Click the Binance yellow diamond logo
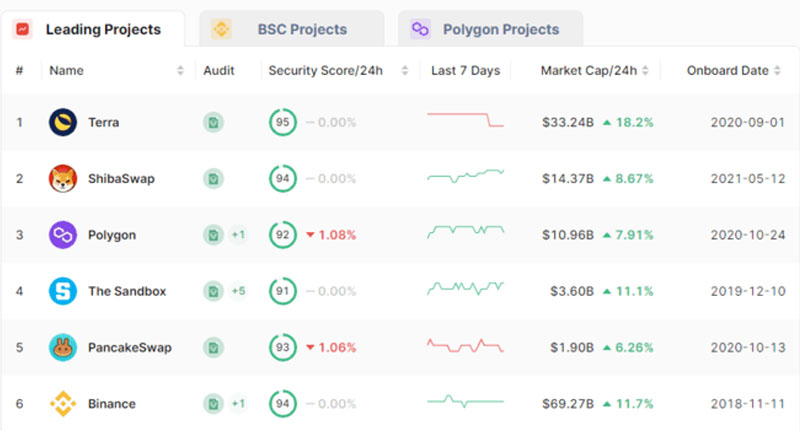The width and height of the screenshot is (800, 446). pos(63,404)
